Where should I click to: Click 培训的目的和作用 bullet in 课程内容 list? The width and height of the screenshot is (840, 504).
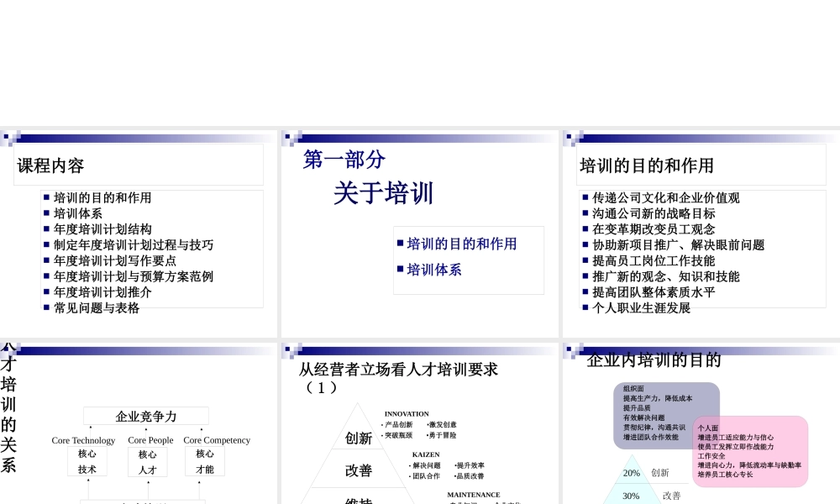pos(102,197)
